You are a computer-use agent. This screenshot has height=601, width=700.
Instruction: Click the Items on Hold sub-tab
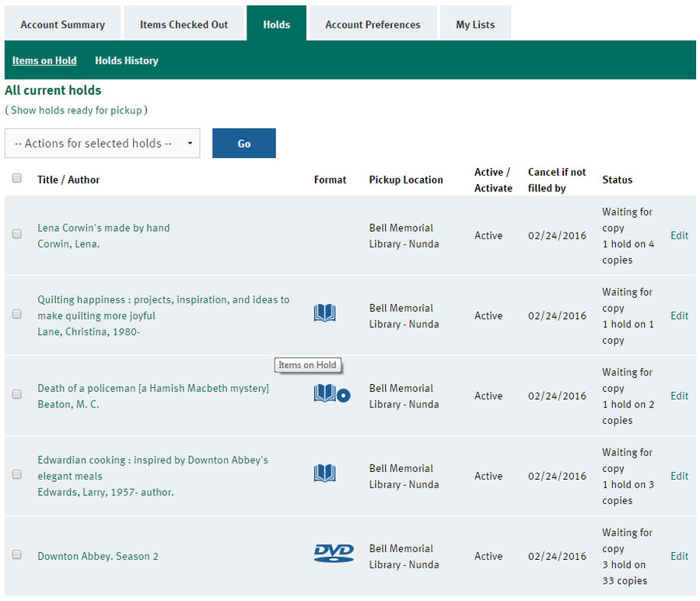tap(44, 60)
